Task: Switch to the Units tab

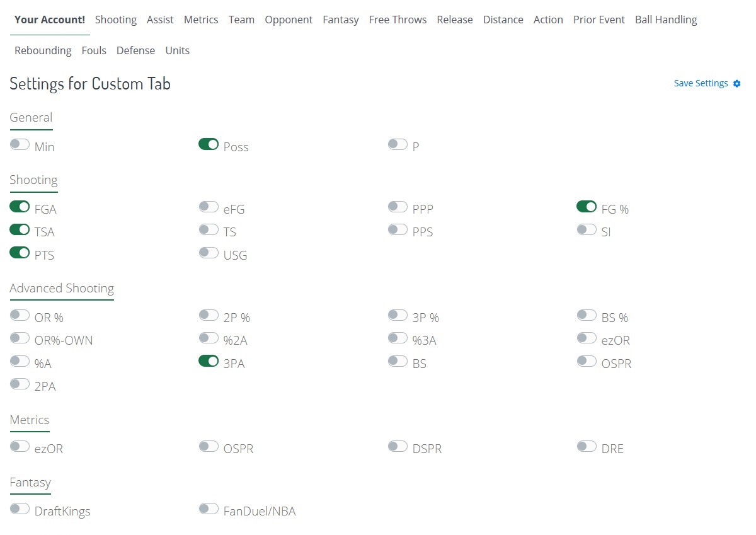Action: tap(177, 50)
